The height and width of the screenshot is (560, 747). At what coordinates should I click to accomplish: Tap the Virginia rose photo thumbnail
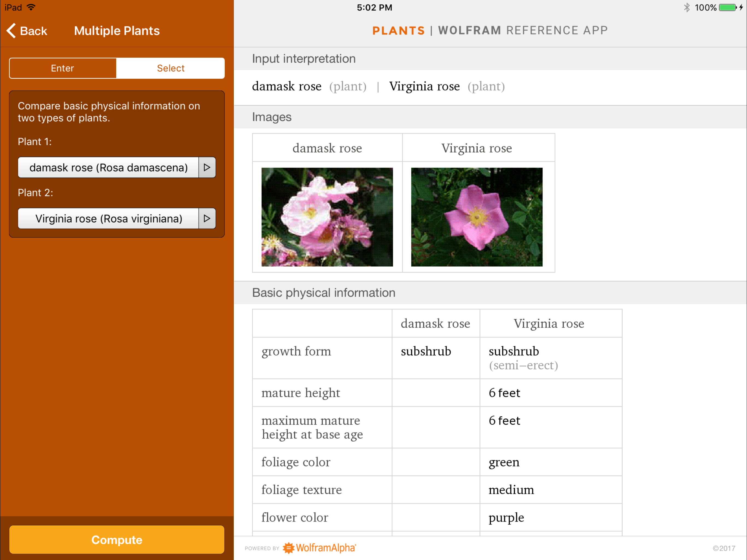[477, 217]
